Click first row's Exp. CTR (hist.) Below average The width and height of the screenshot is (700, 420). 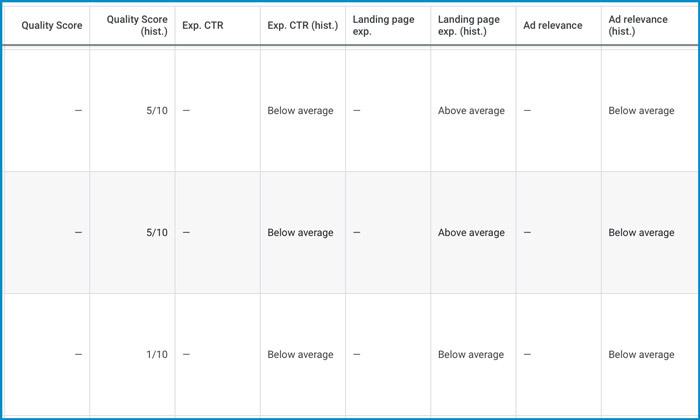[x=300, y=111]
